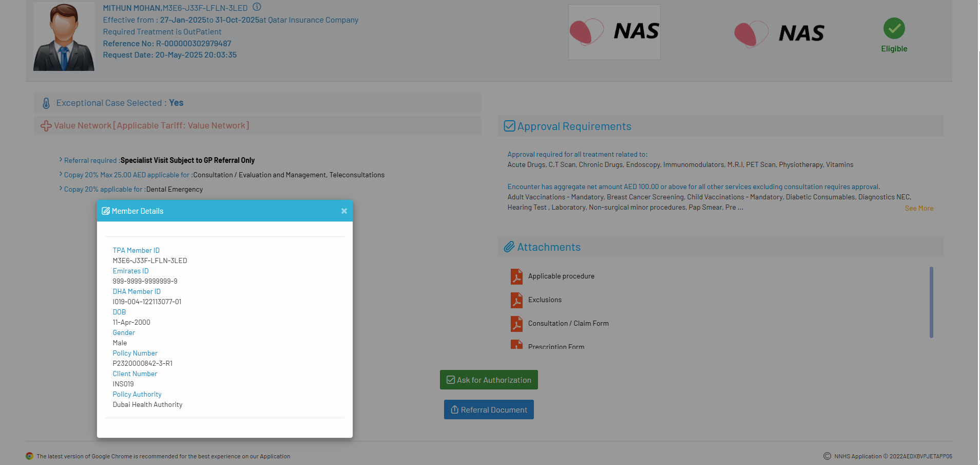This screenshot has width=980, height=465.
Task: Click the Google Chrome recommendation footer text
Action: point(163,456)
